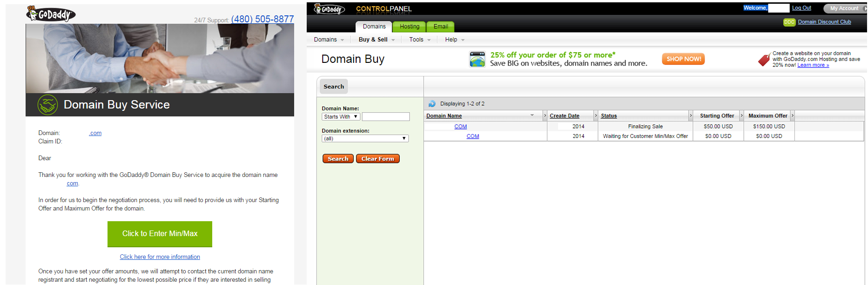Click the handshake photo in the email

160,58
